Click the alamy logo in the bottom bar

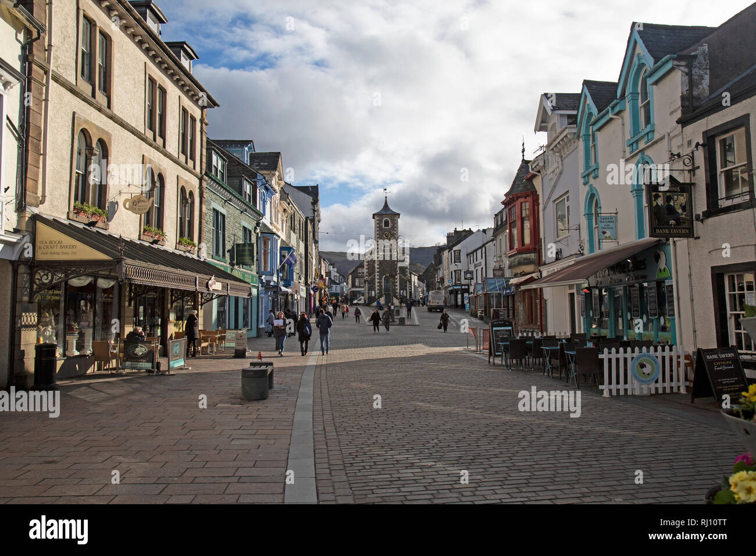(x=59, y=530)
